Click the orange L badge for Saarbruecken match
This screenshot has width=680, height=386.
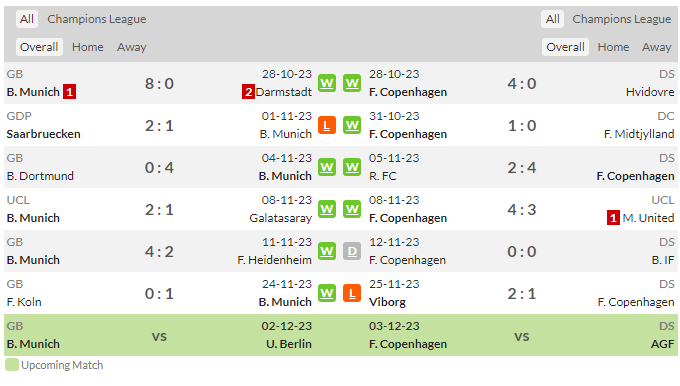coord(327,125)
